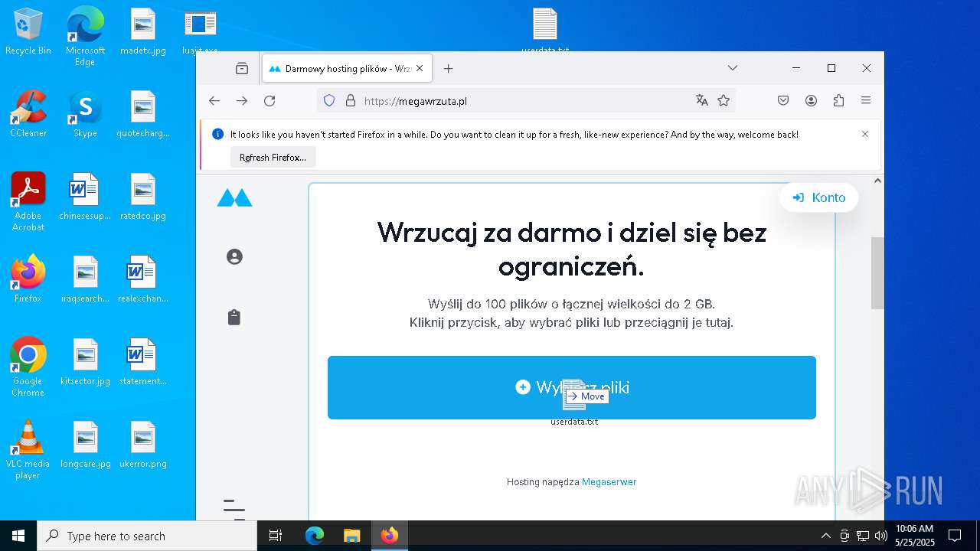This screenshot has width=980, height=551.
Task: Select realexchan... Word document on desktop
Action: tap(143, 279)
